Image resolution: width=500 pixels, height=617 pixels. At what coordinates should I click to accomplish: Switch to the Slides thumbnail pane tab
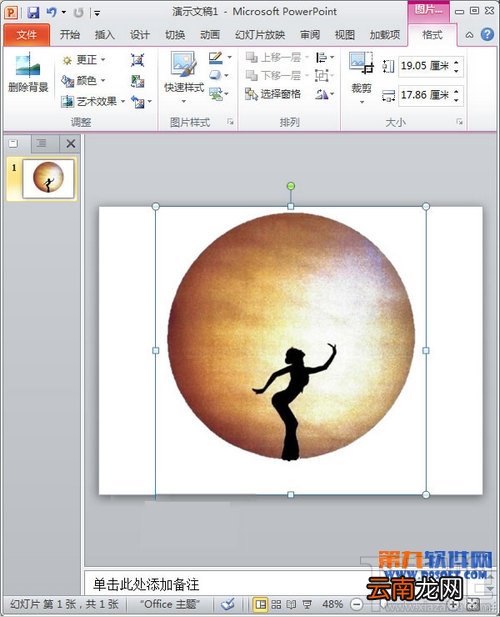pyautogui.click(x=14, y=144)
